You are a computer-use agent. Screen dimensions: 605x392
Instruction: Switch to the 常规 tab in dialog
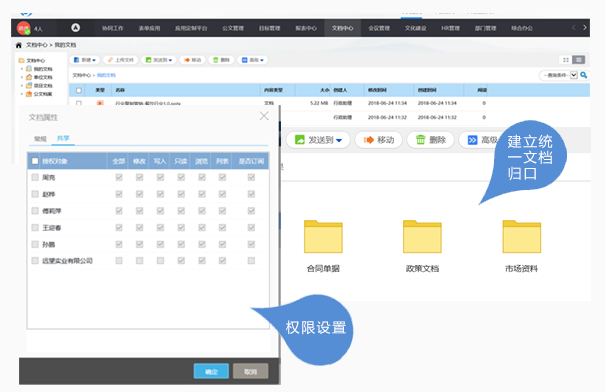coord(40,139)
